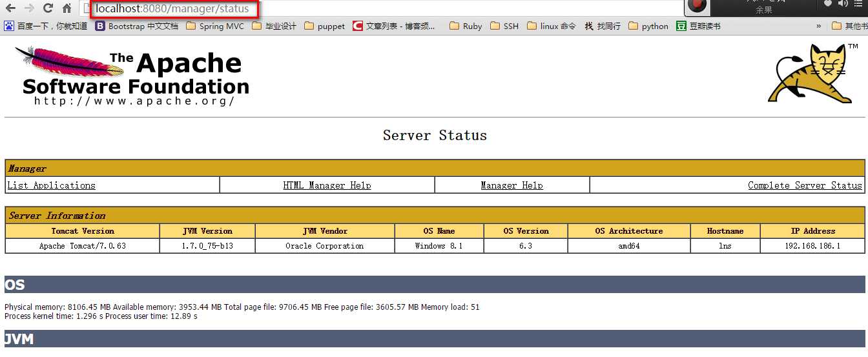
Task: Open the HTML Manager Help link
Action: pos(327,185)
